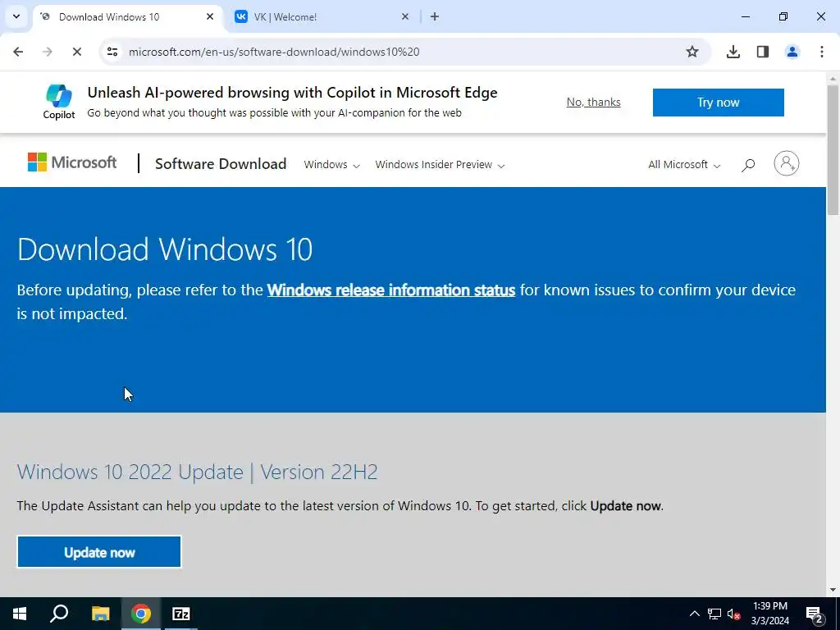Click the network tray icon

pyautogui.click(x=714, y=614)
